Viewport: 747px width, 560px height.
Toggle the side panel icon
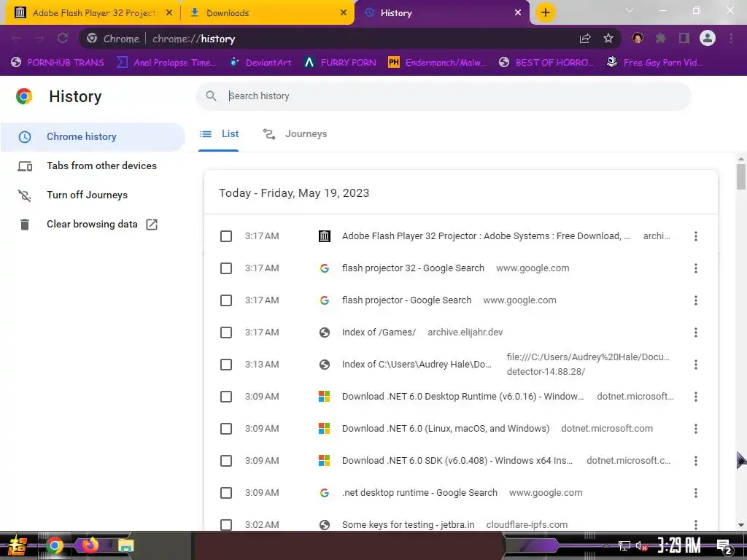[684, 38]
